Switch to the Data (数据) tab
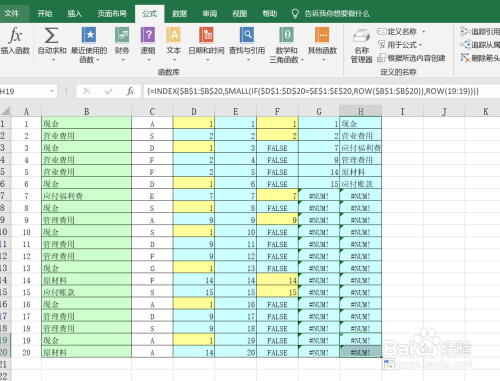This screenshot has width=500, height=381. point(179,14)
